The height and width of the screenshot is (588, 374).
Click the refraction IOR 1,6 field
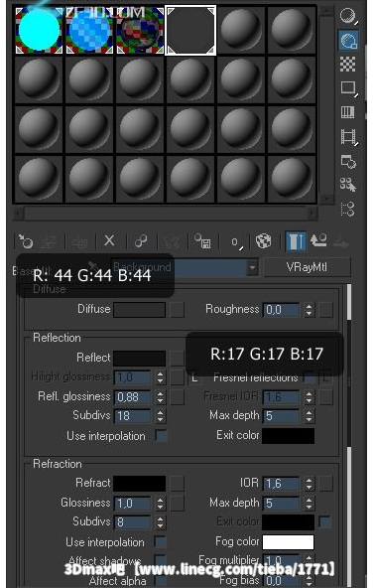[282, 484]
